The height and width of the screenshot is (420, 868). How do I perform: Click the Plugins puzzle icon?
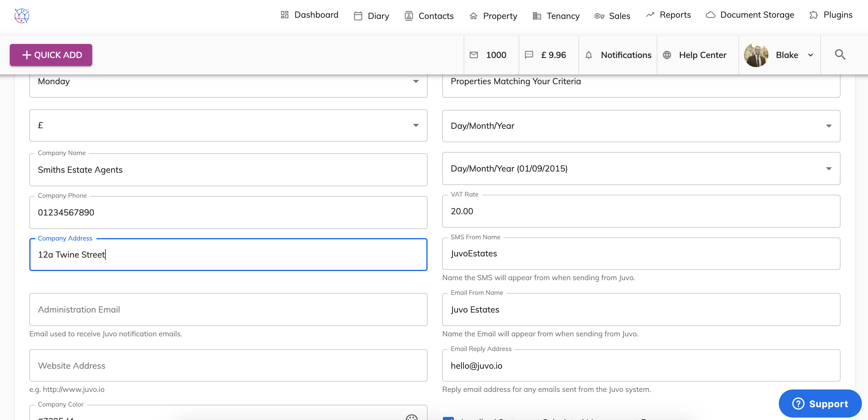click(813, 15)
